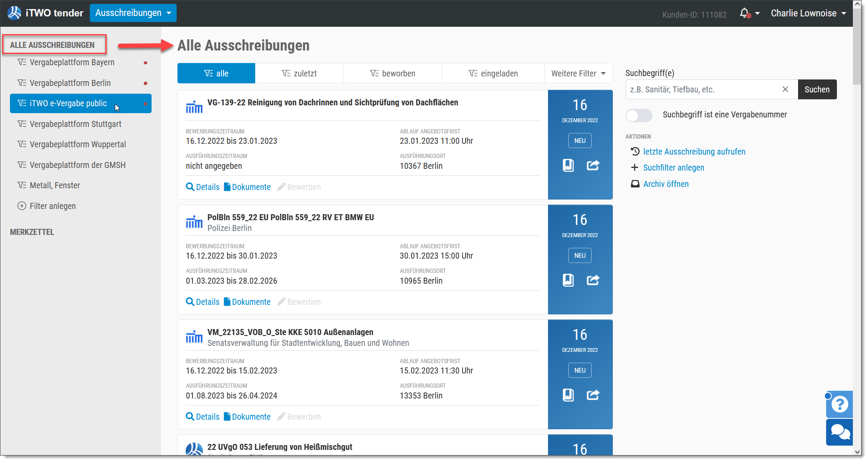Open the 'Archiv öffnen' link

click(x=666, y=184)
